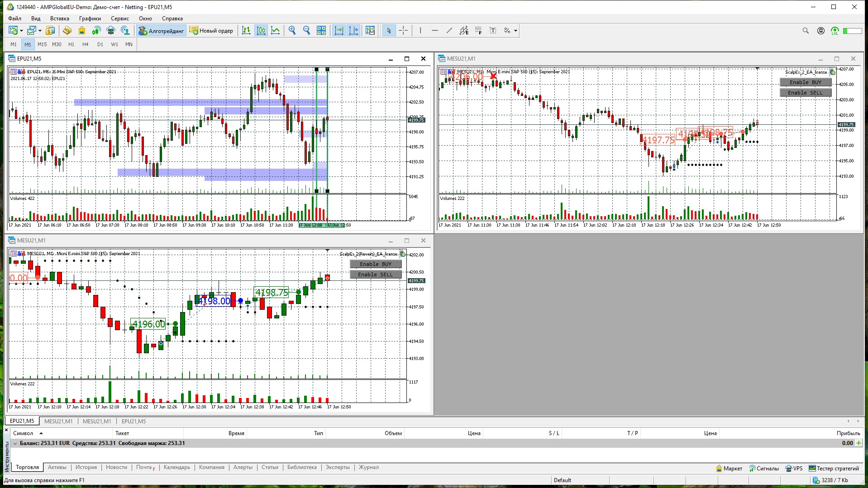Choose the Fibonacci retracement tool

[478, 31]
